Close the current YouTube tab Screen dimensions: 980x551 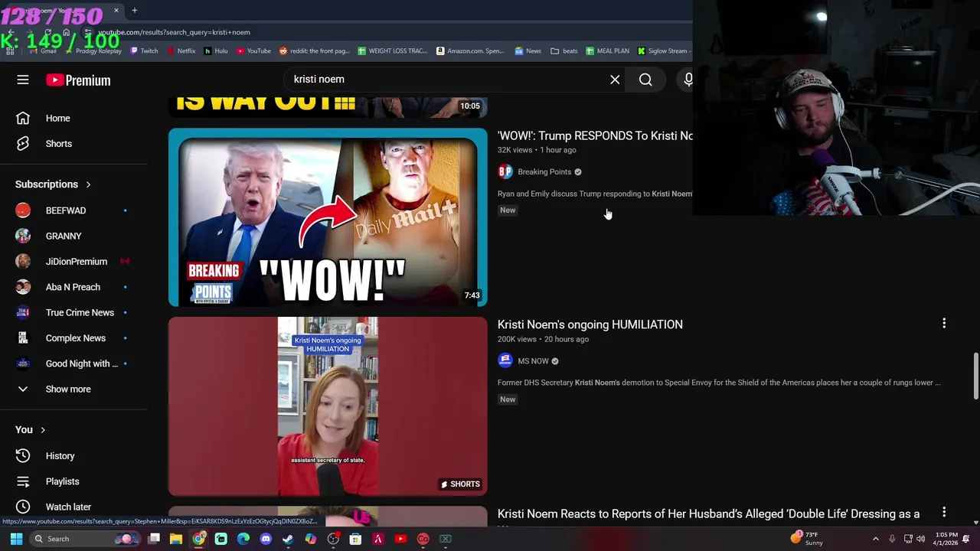(x=116, y=10)
